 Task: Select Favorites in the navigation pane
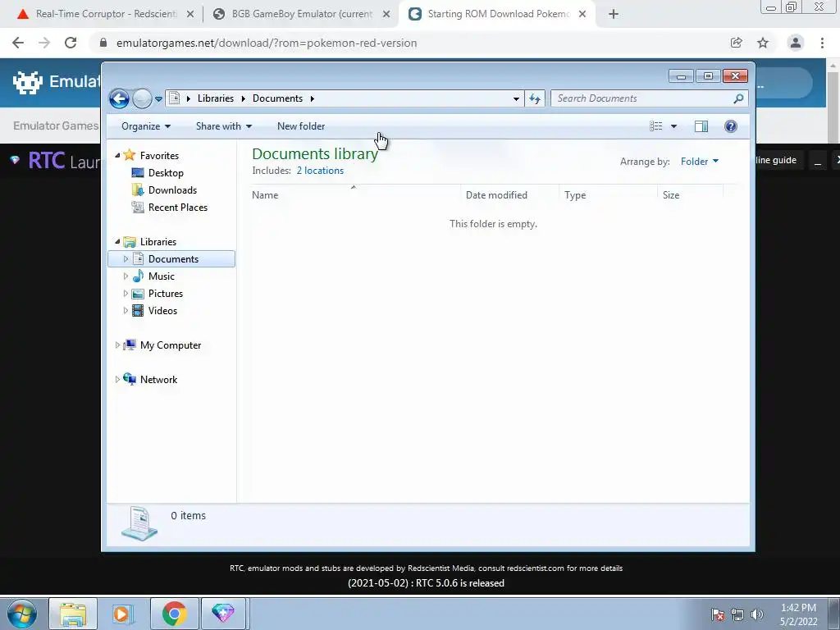click(x=159, y=155)
